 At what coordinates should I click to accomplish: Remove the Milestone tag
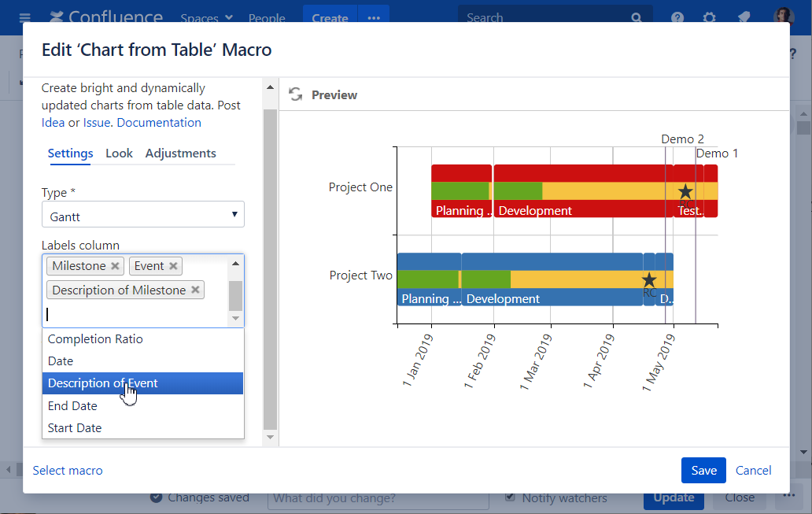[x=116, y=266]
